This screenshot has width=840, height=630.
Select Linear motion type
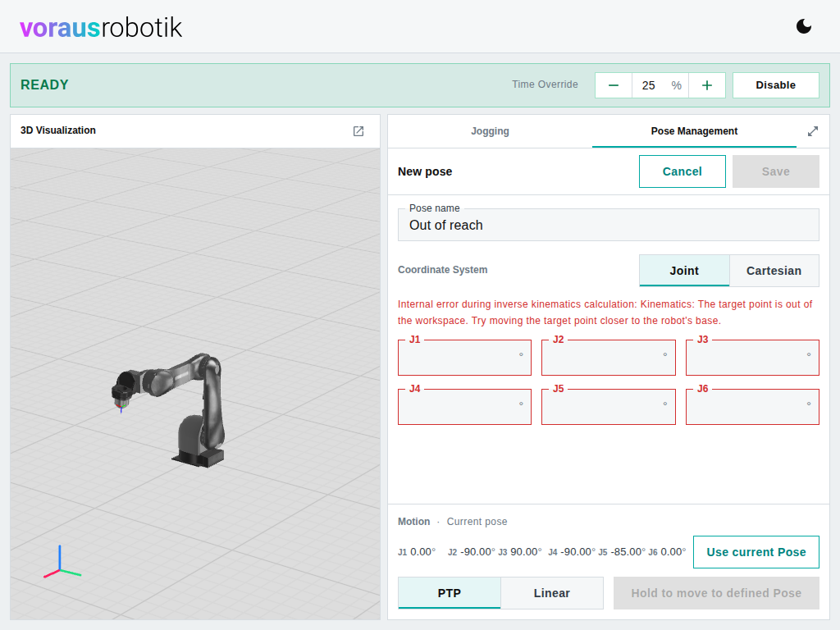tap(552, 593)
